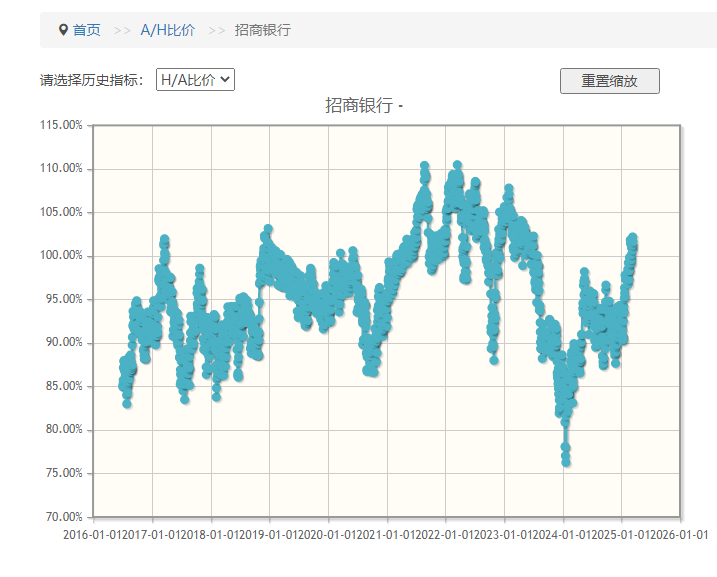Click the 重置缩放 reset zoom button
717x577 pixels.
pyautogui.click(x=610, y=81)
